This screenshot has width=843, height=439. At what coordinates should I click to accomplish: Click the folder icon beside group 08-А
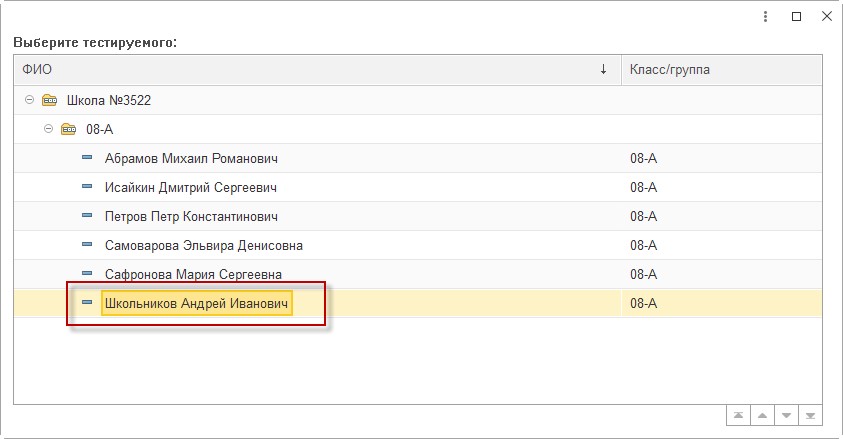(68, 129)
